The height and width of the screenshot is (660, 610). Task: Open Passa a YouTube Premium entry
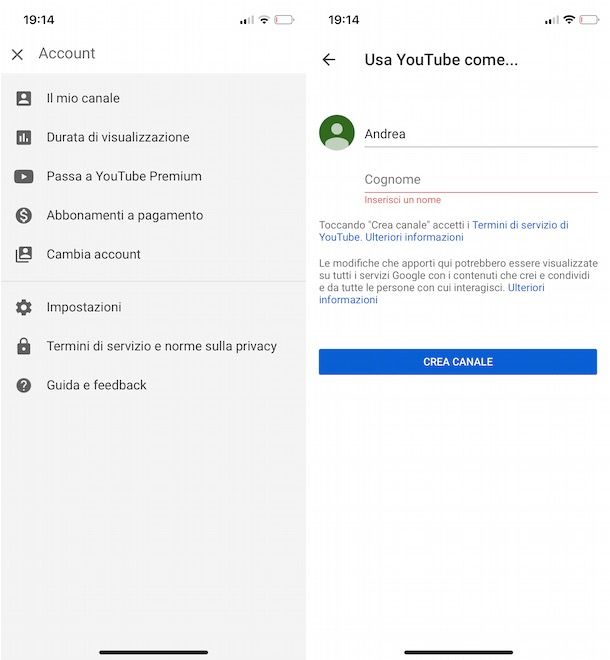coord(153,176)
